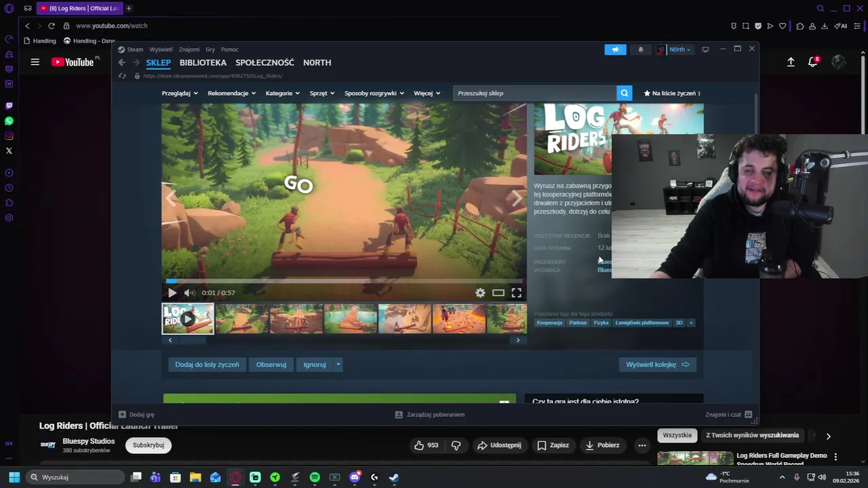The height and width of the screenshot is (488, 868).
Task: Click Pobierz download button on YouTube
Action: [x=602, y=445]
